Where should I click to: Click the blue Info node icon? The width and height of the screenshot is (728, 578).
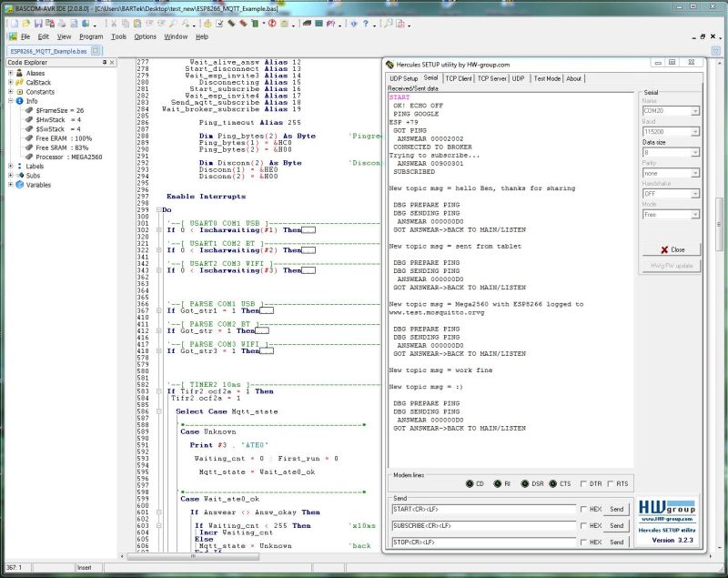pos(19,101)
